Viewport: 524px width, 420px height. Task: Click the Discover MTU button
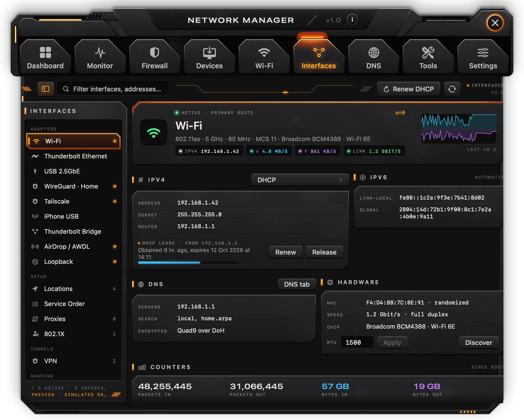(x=479, y=342)
